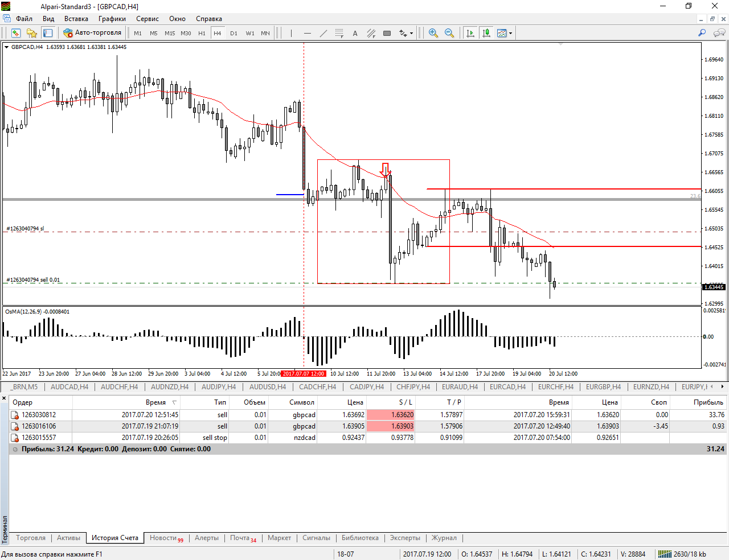
Task: Restore the inner chart window button
Action: point(712,19)
